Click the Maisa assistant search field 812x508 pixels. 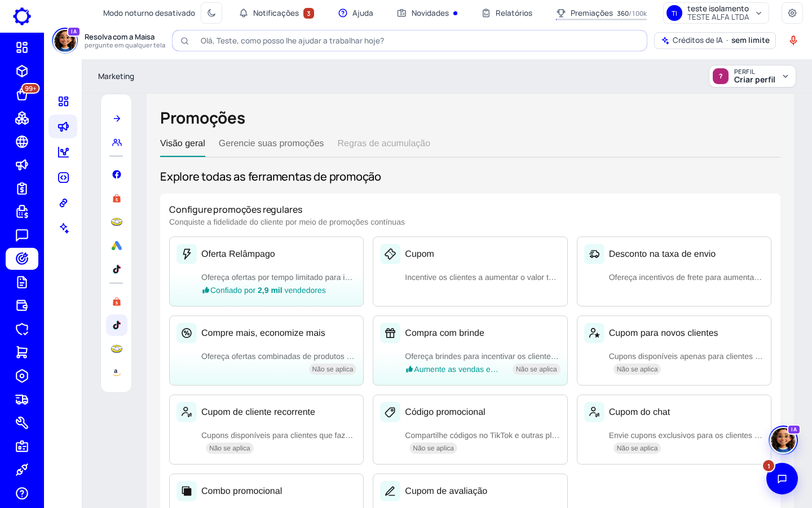click(x=409, y=41)
